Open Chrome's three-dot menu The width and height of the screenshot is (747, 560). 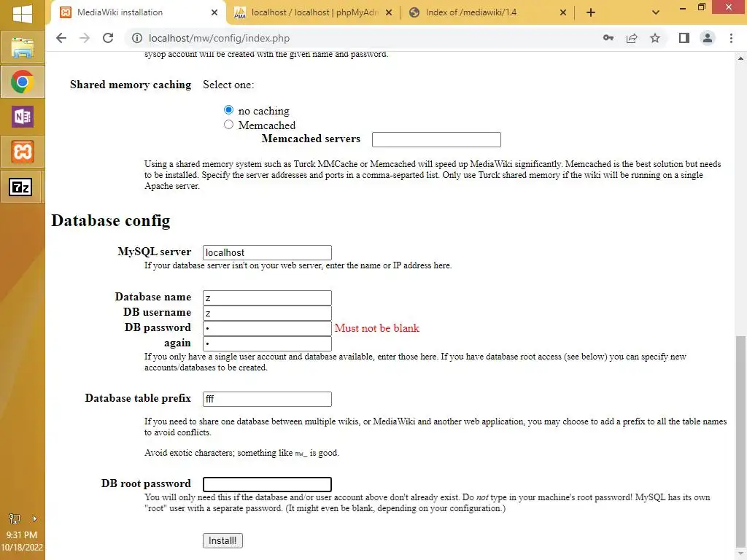(731, 38)
